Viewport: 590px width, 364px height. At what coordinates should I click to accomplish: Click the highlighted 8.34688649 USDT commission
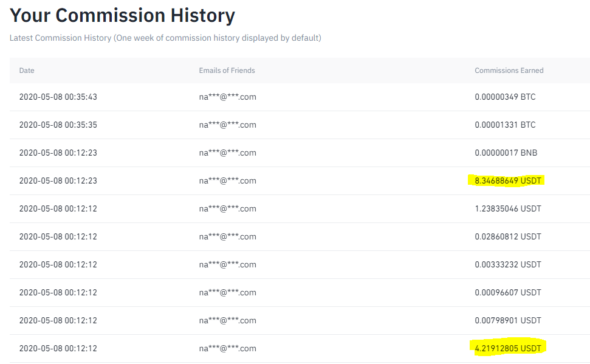(507, 180)
